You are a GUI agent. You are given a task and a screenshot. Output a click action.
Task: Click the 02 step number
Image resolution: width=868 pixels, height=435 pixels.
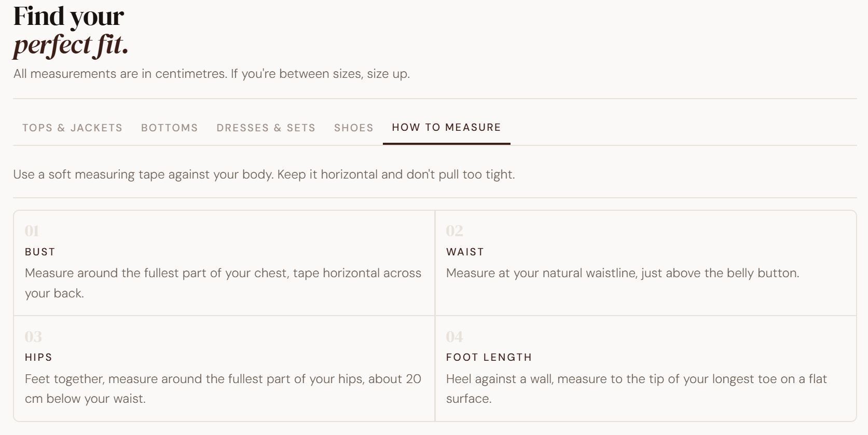pyautogui.click(x=454, y=231)
